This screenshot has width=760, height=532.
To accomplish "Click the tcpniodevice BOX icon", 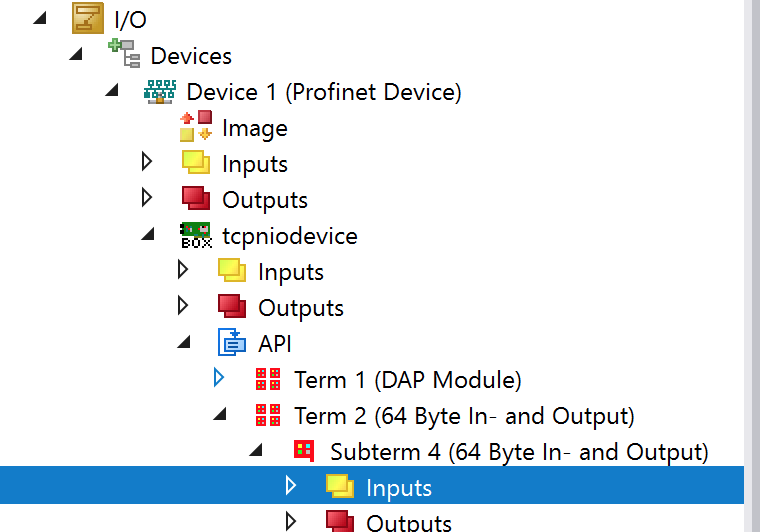I will pos(196,235).
